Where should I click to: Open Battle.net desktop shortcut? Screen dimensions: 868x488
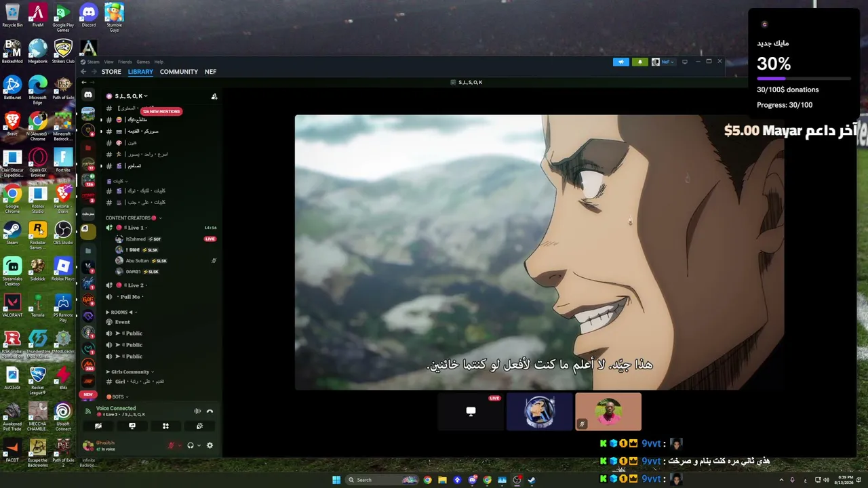tap(12, 88)
